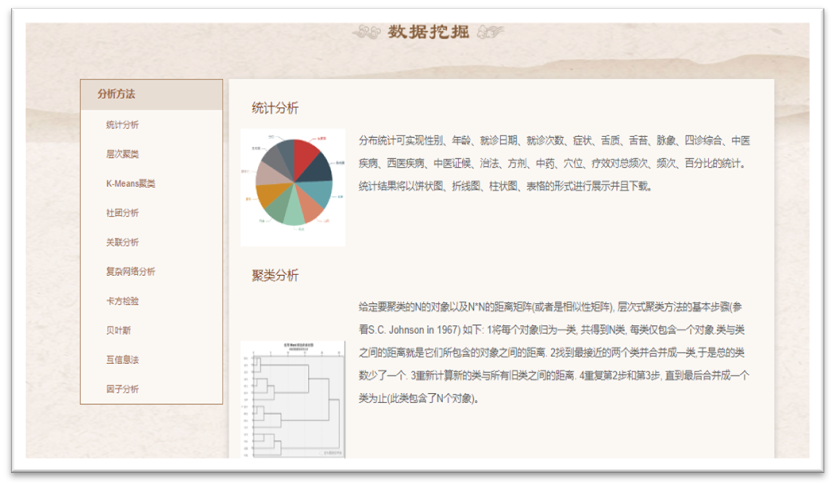Select 复杂网络分析 sidebar entry

[130, 271]
